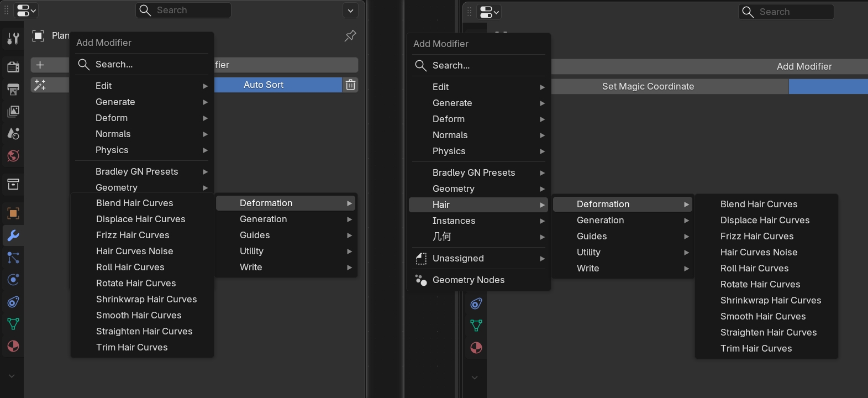Select Shrinkwrap Hair Curves in right window
Screen dimensions: 868x398
767,300
